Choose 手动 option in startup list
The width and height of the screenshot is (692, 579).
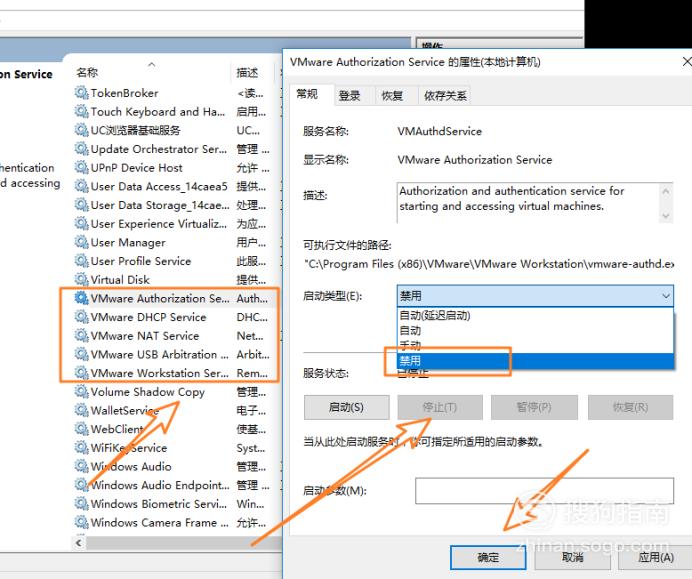click(535, 345)
